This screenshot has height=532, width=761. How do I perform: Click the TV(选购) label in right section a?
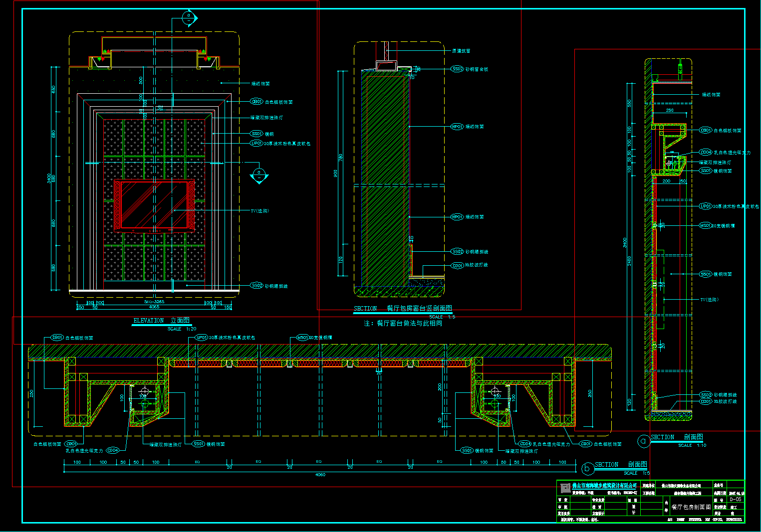click(x=709, y=300)
